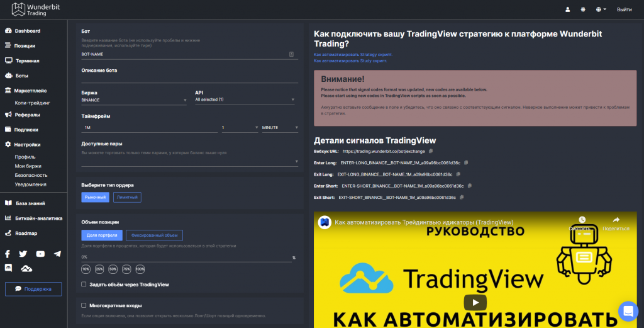Click the 1M timeframe field

(x=150, y=128)
